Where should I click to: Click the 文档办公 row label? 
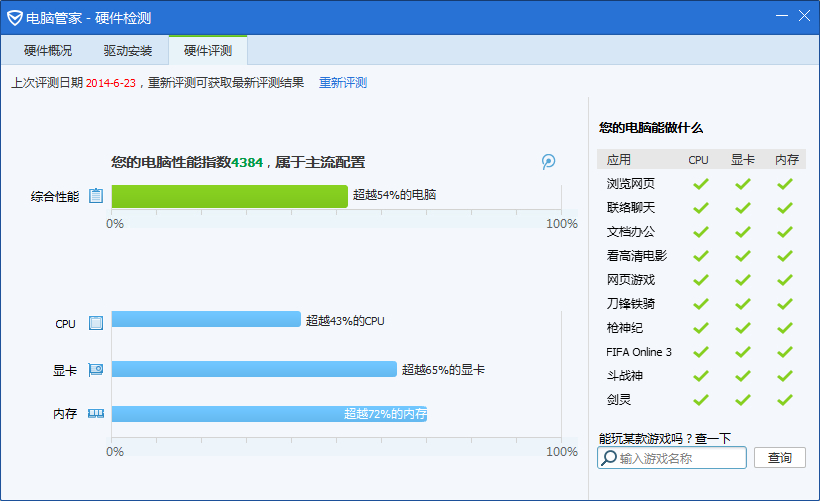click(x=631, y=232)
